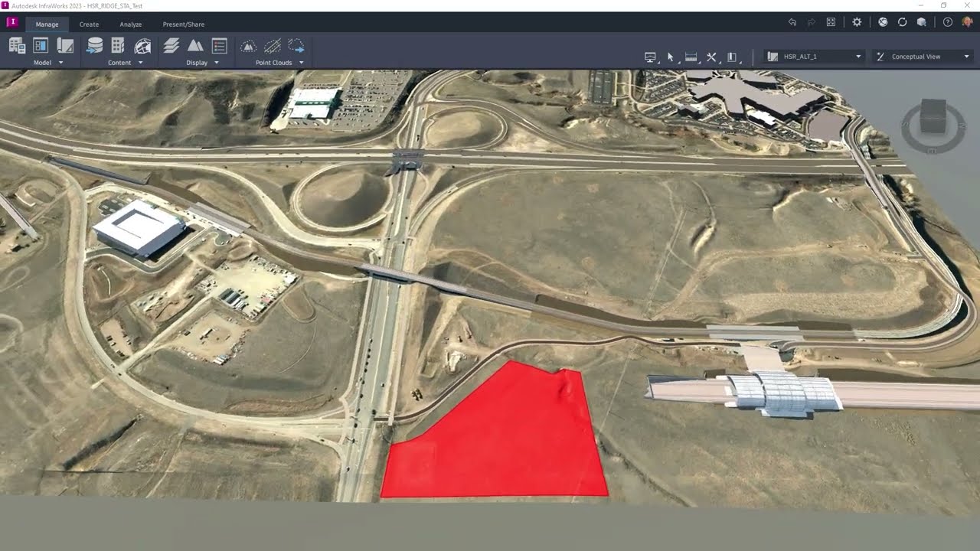980x551 pixels.
Task: Click the ViewCube navigation widget
Action: 933,126
